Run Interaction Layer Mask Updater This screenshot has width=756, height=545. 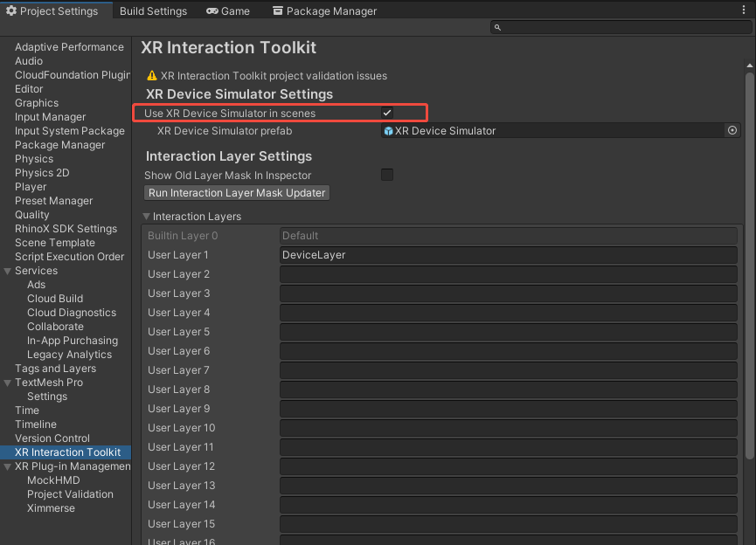(x=237, y=193)
